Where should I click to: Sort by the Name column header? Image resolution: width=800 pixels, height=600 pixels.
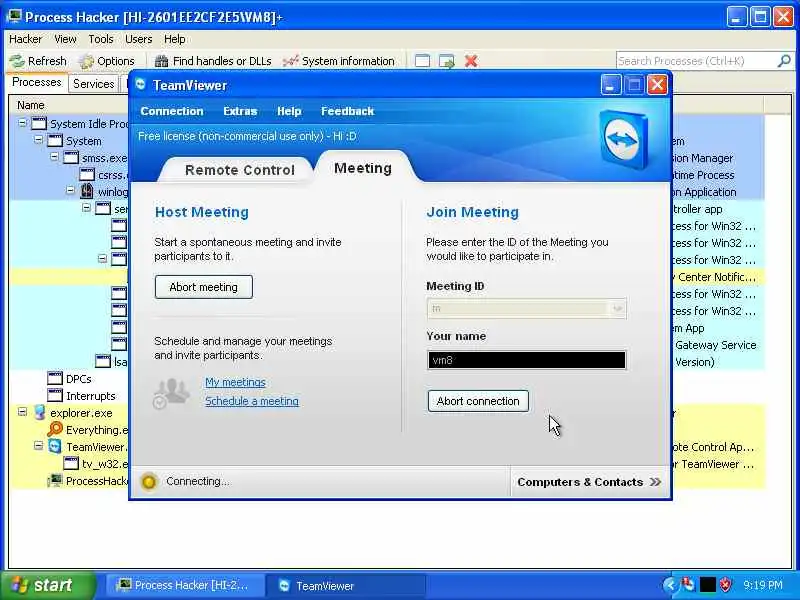pos(31,105)
